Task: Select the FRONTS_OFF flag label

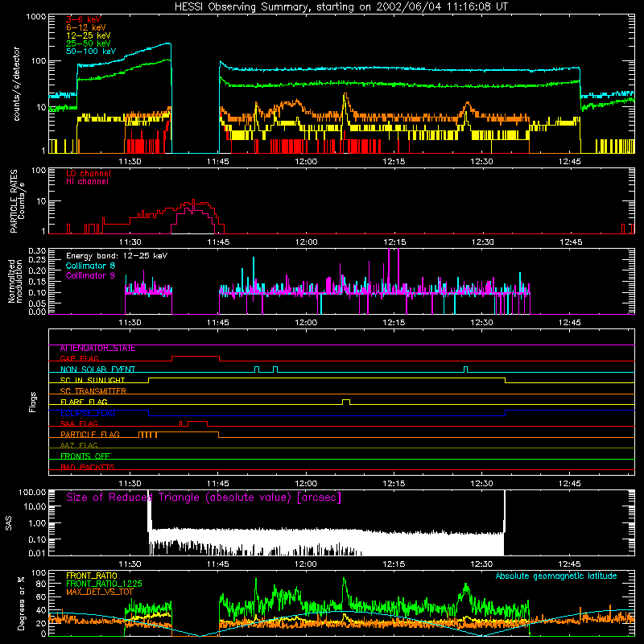Action: tap(85, 456)
